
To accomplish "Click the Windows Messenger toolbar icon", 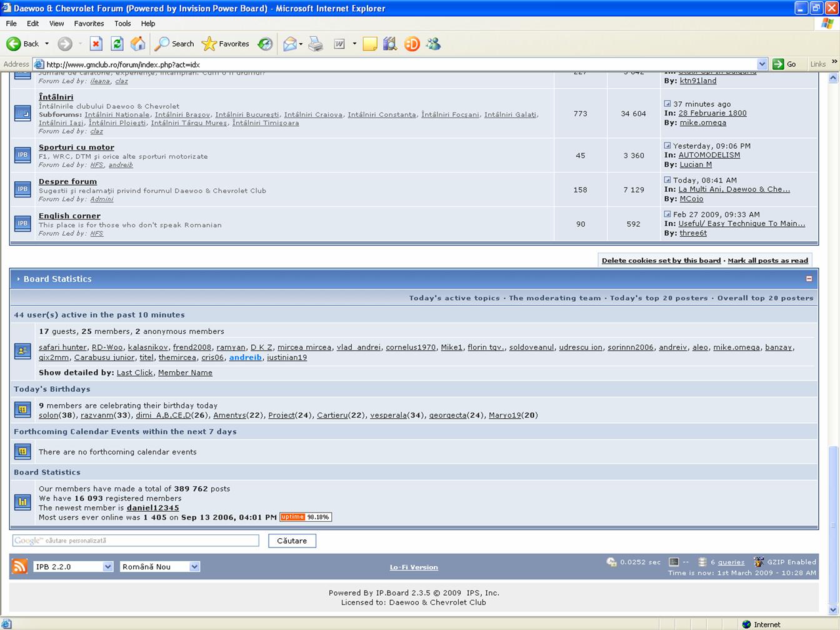I will (x=433, y=44).
